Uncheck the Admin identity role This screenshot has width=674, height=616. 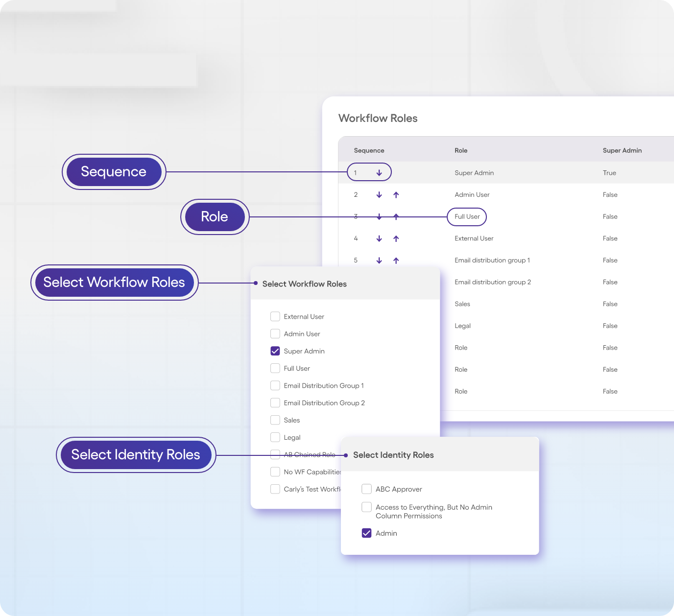(366, 533)
